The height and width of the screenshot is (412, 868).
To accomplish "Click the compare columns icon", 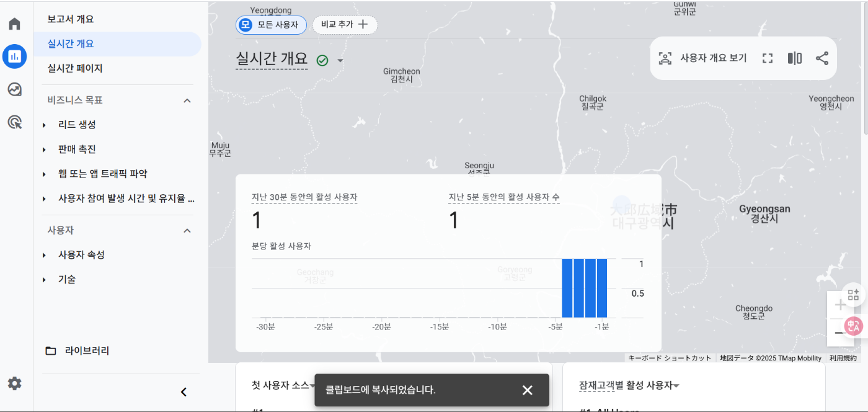I will 795,58.
